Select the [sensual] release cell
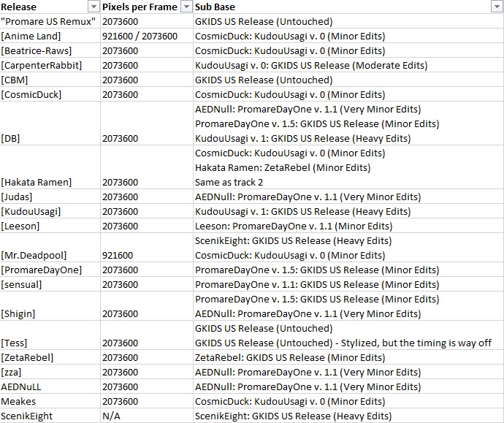 [50, 284]
